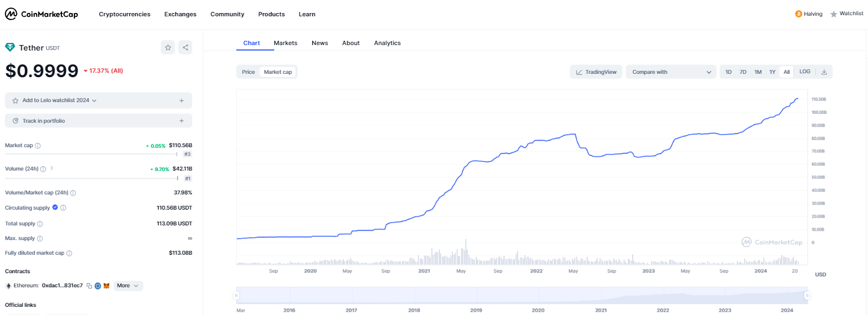Screen dimensions: 868x315
Task: Switch to the Analytics tab
Action: [x=387, y=43]
